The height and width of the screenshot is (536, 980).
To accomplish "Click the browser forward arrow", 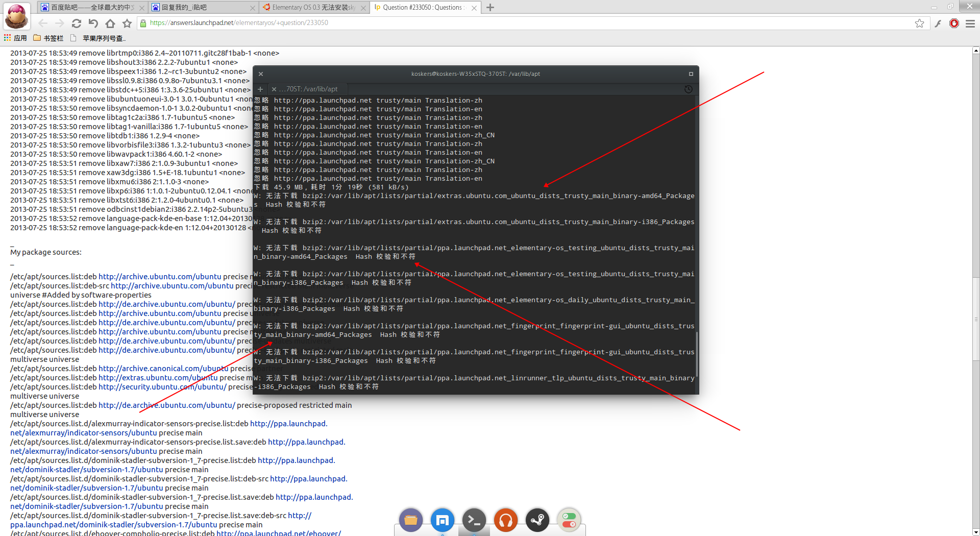I will pos(60,23).
